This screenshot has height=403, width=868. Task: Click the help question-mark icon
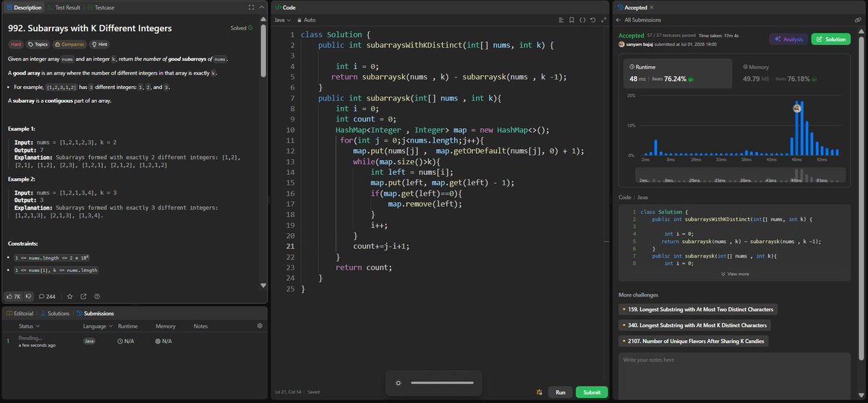97,296
